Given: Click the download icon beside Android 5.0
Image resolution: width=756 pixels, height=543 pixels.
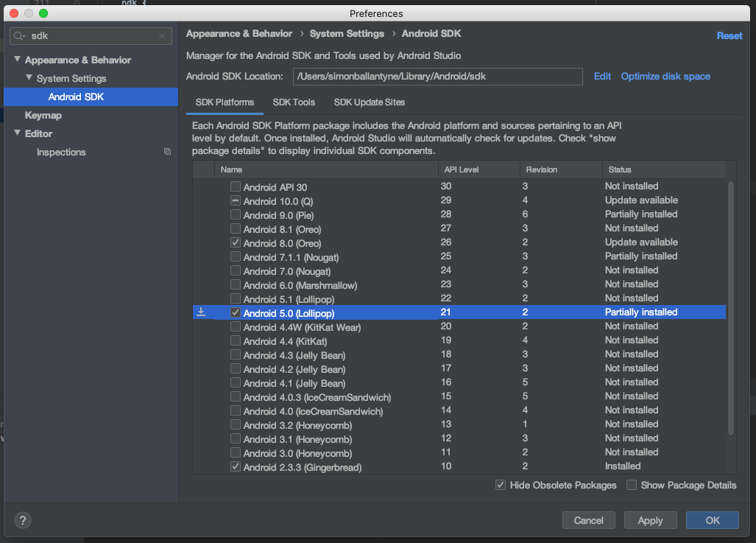Looking at the screenshot, I should (x=201, y=312).
